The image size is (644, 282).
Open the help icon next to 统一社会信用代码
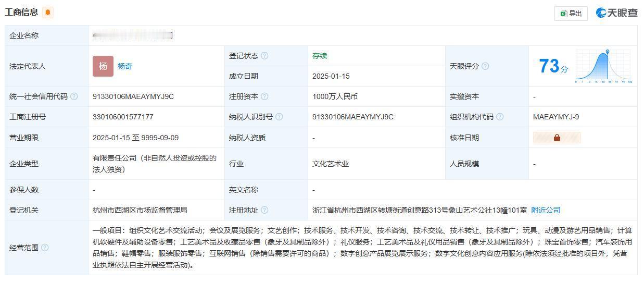74,96
